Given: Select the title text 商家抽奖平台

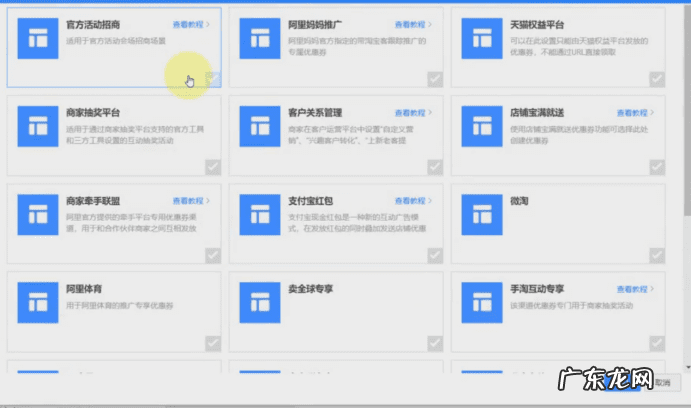Looking at the screenshot, I should coord(93,113).
